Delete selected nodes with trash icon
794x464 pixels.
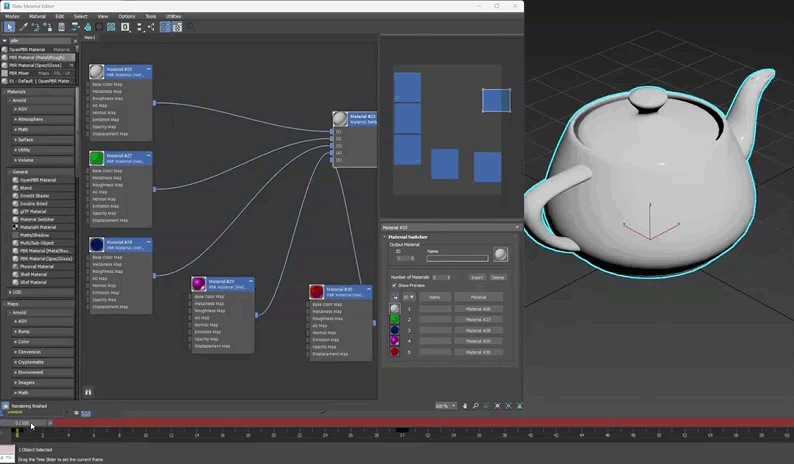click(x=61, y=27)
